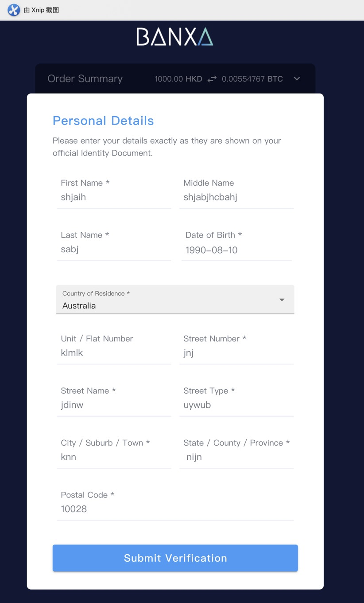
Task: Click the BANXA logo
Action: (x=174, y=37)
